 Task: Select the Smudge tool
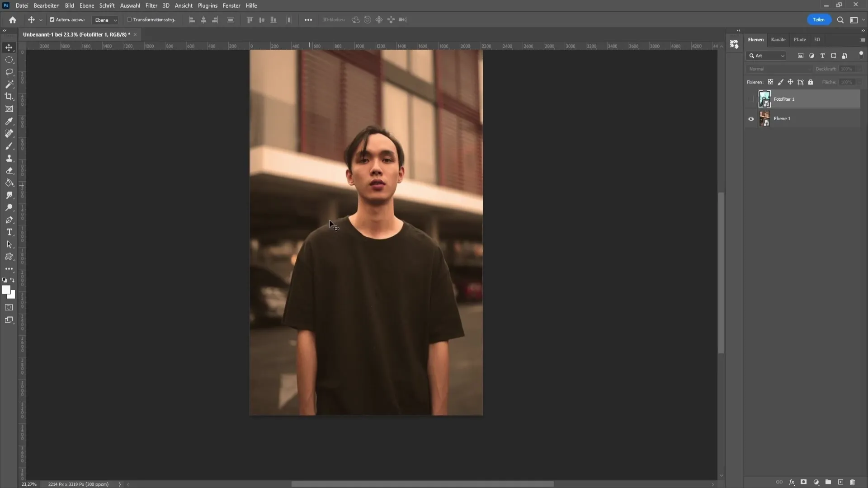[x=9, y=195]
